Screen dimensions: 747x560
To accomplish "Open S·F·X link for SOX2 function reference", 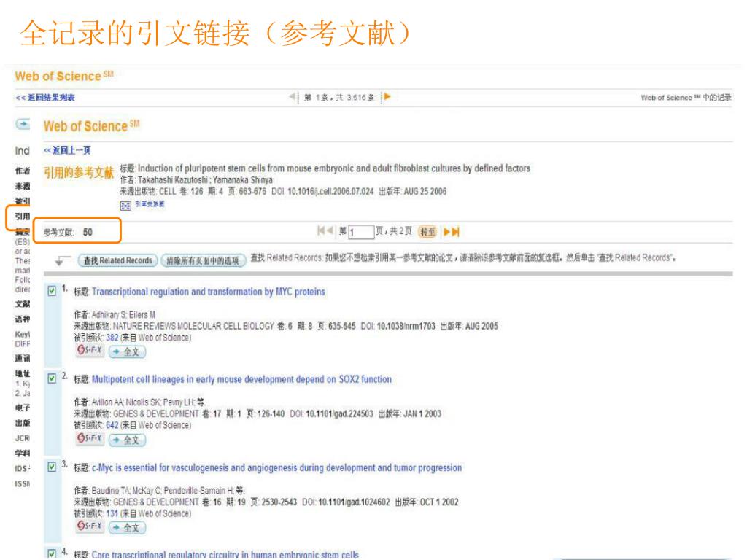I will click(x=90, y=438).
